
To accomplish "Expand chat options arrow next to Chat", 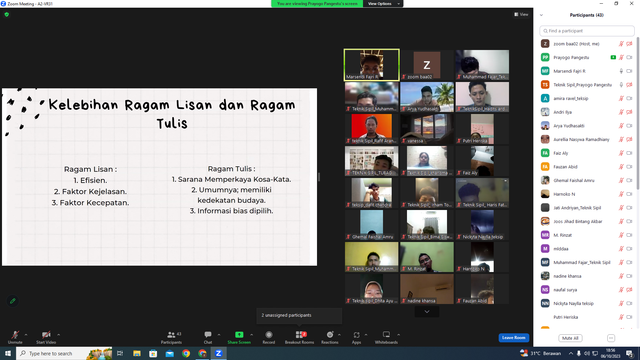I will (x=219, y=335).
